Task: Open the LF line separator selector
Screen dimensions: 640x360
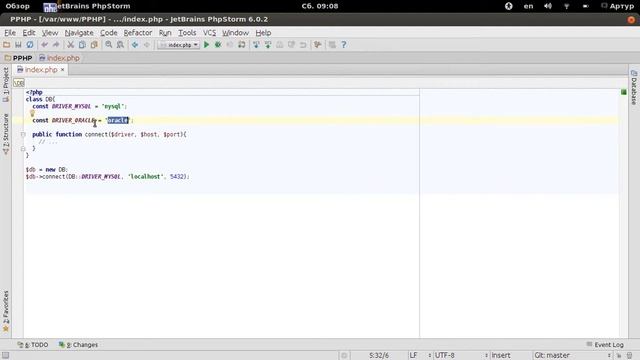Action: [420, 356]
